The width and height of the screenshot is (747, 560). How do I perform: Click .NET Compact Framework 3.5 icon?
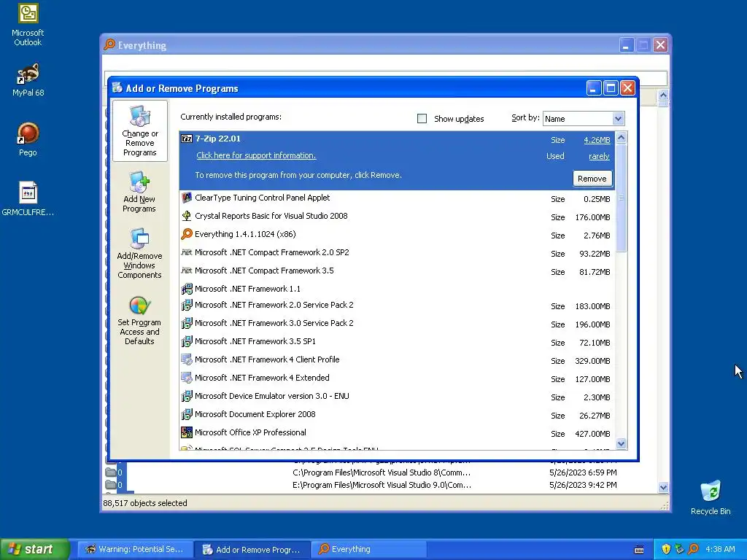pos(187,271)
